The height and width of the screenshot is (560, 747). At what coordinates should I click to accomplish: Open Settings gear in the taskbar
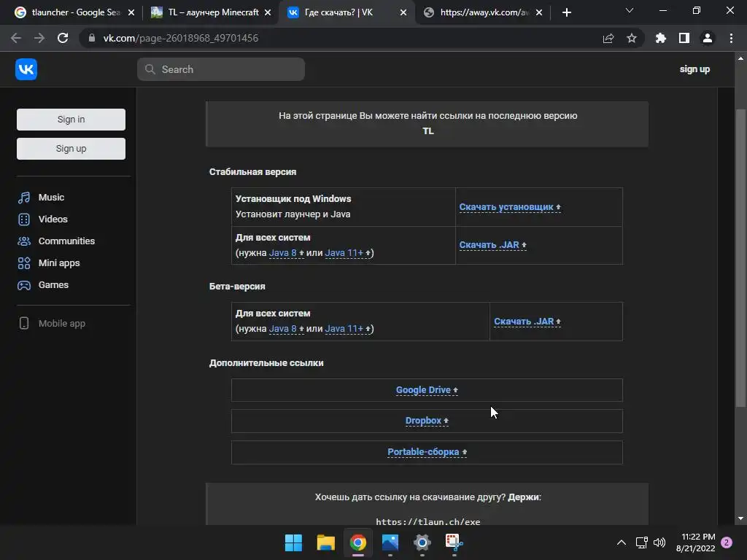(x=422, y=542)
